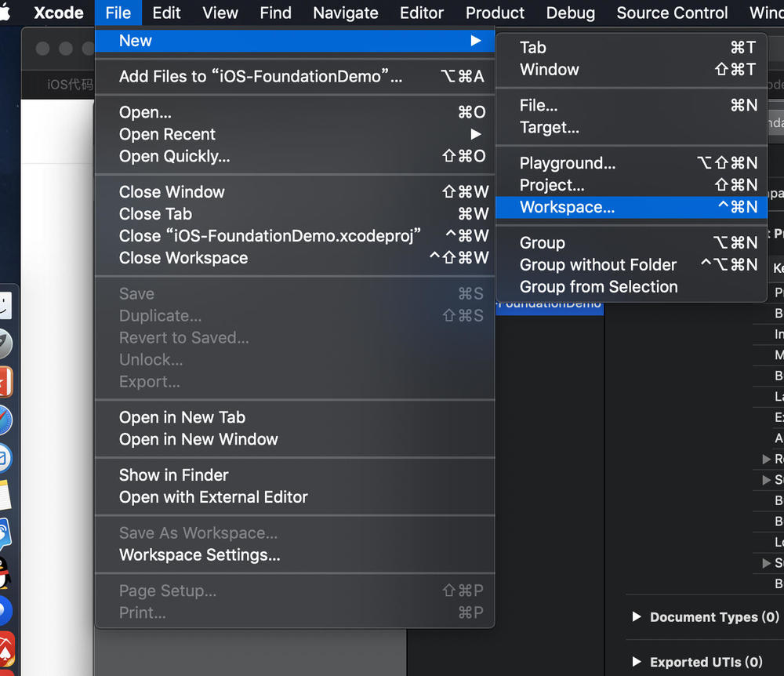Viewport: 784px width, 676px height.
Task: Choose Close Workspace menu item
Action: tap(295, 257)
